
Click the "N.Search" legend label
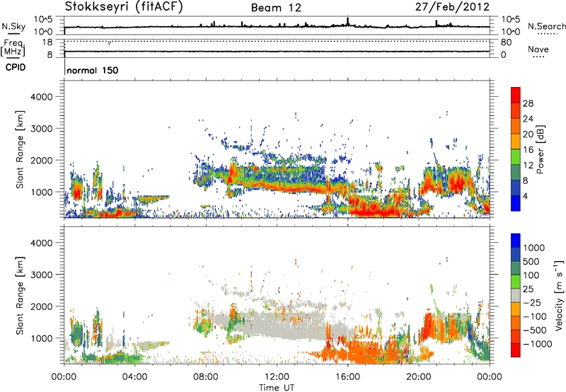[x=546, y=26]
